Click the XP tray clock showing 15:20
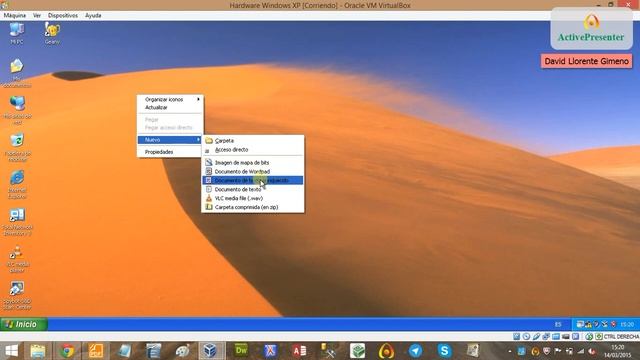This screenshot has width=640, height=360. tap(627, 324)
